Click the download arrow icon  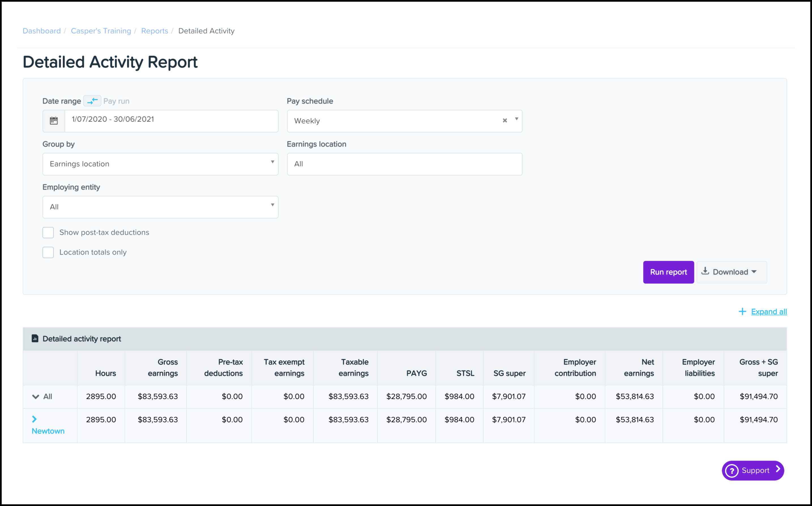point(705,271)
